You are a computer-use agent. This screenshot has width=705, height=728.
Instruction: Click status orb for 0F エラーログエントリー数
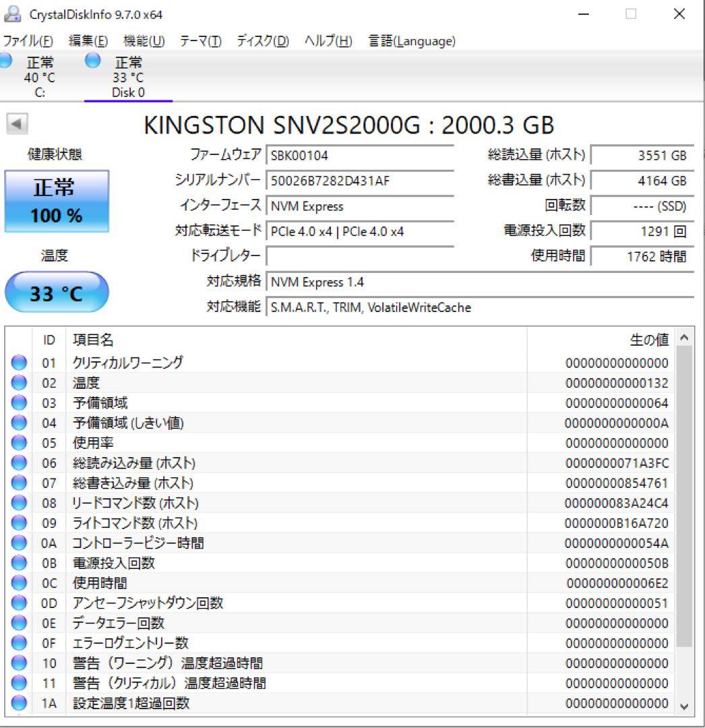[x=19, y=642]
